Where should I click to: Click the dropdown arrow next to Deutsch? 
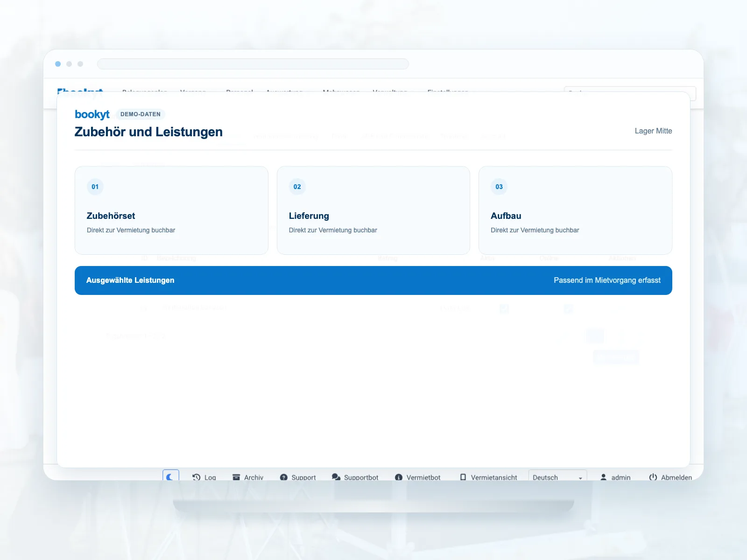[580, 478]
